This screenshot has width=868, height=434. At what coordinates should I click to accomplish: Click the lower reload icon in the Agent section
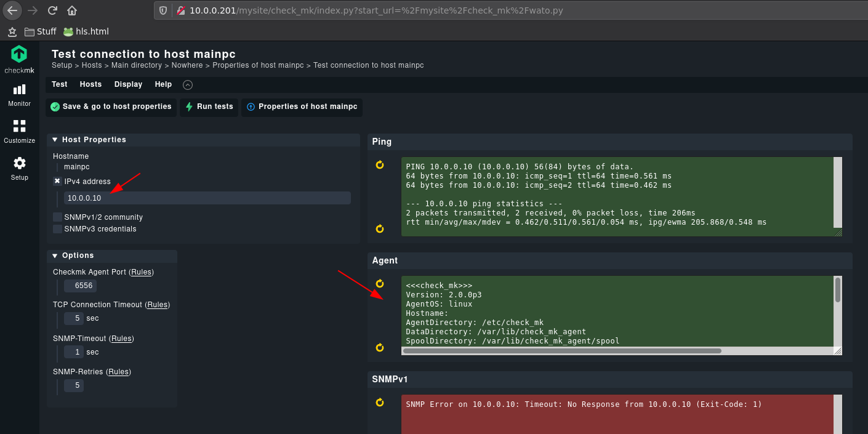coord(380,348)
